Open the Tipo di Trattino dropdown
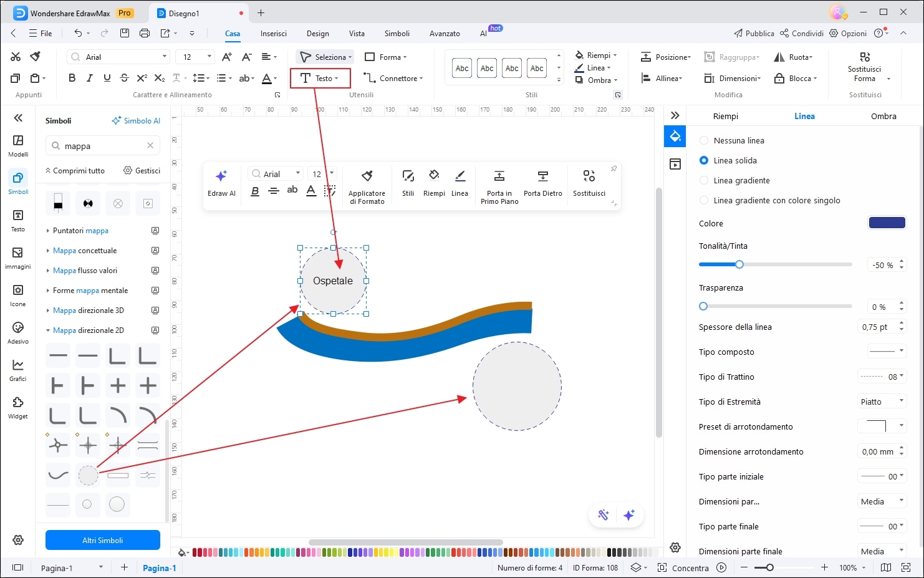 882,376
